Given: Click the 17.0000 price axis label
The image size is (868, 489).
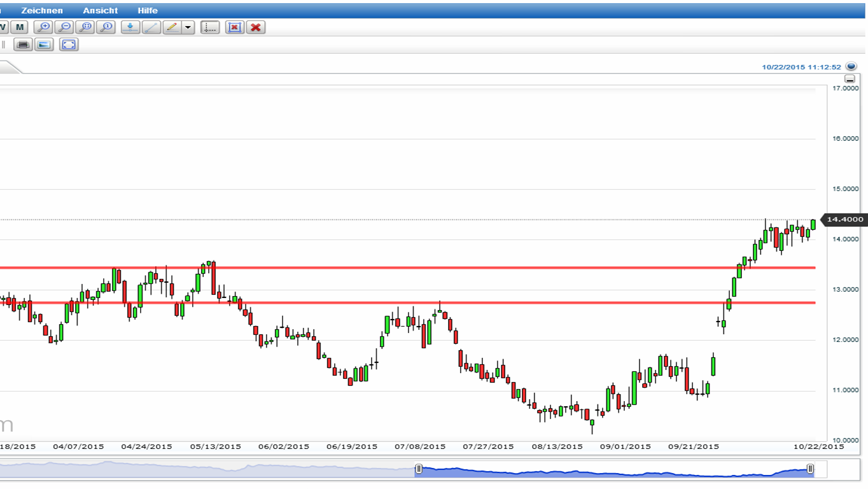Looking at the screenshot, I should pyautogui.click(x=845, y=89).
